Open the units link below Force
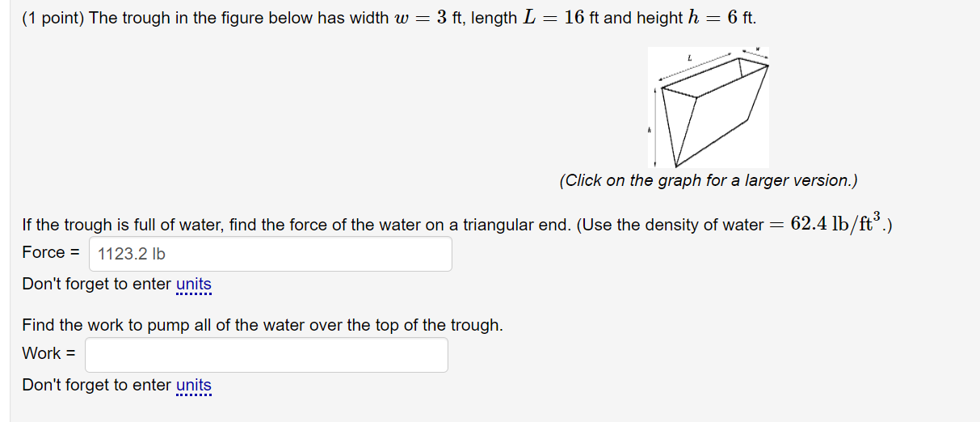Screen dimensions: 980x422 [194, 285]
